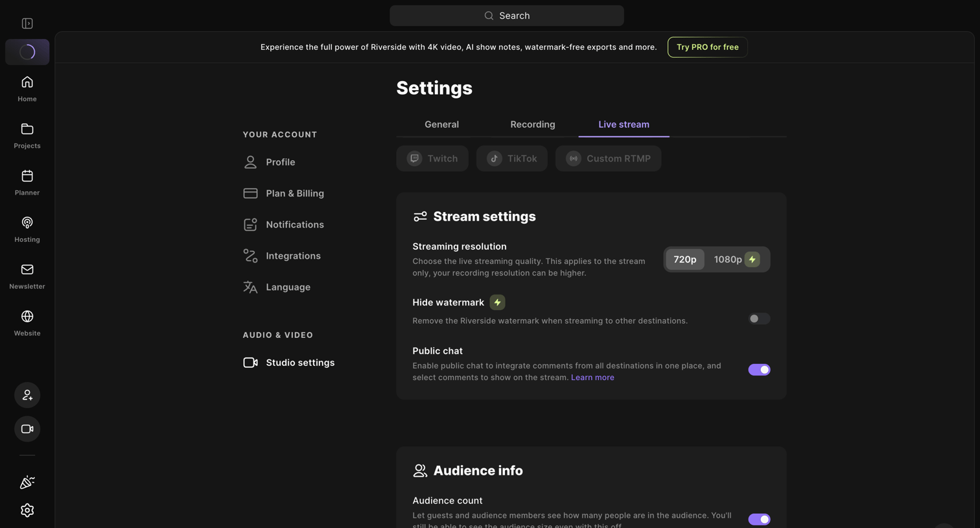980x528 pixels.
Task: Click the lightning badge next to 1080p
Action: 752,259
